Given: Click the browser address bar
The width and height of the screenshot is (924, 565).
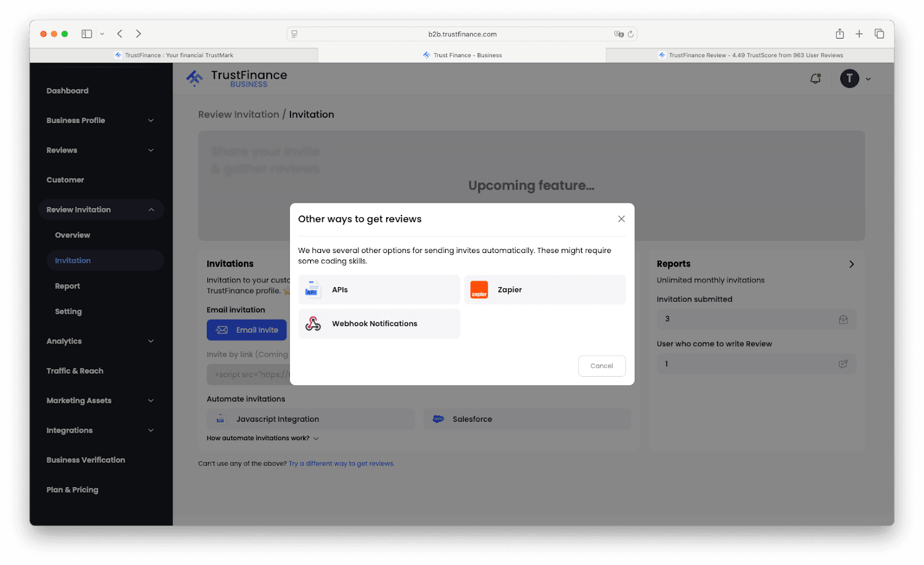Looking at the screenshot, I should 462,34.
